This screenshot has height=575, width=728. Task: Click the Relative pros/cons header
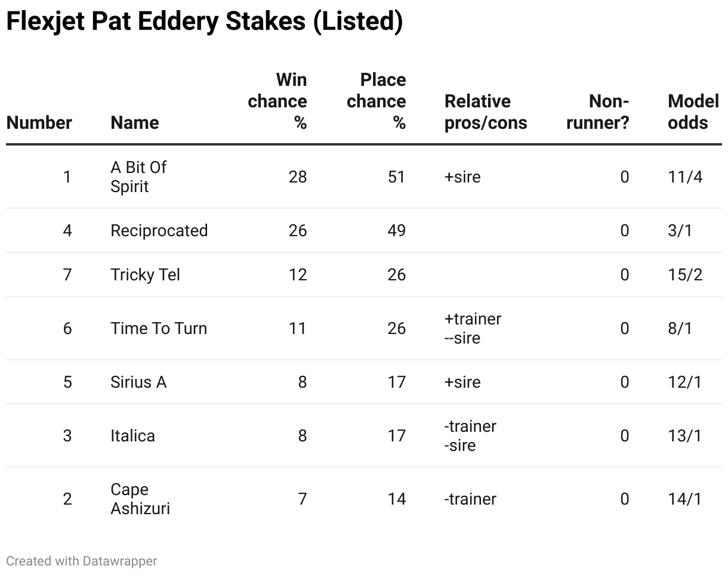pyautogui.click(x=486, y=112)
